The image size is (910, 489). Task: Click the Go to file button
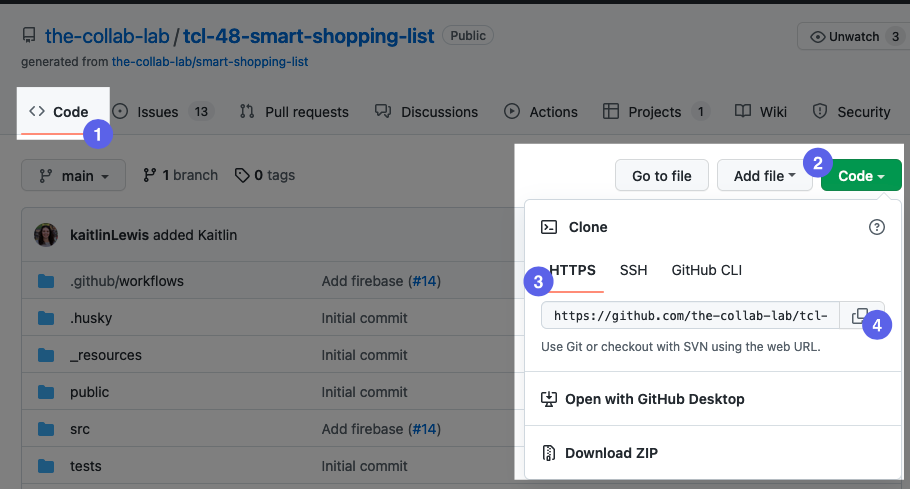pos(662,176)
